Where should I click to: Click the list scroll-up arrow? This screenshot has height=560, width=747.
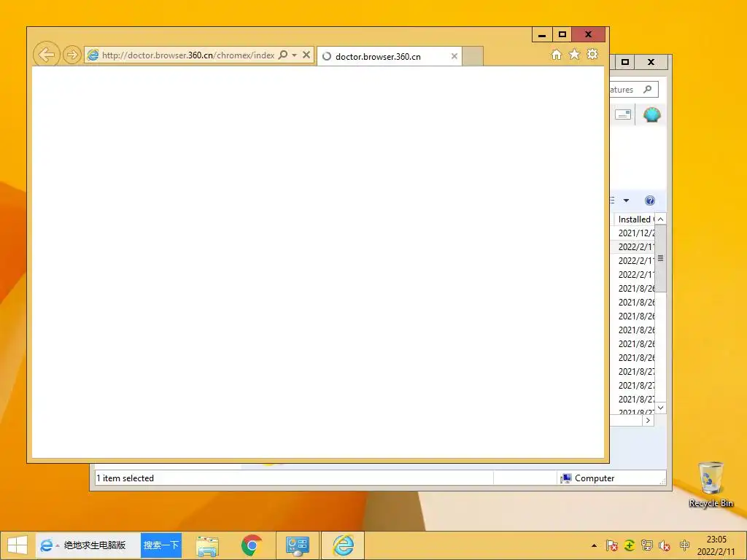[660, 219]
